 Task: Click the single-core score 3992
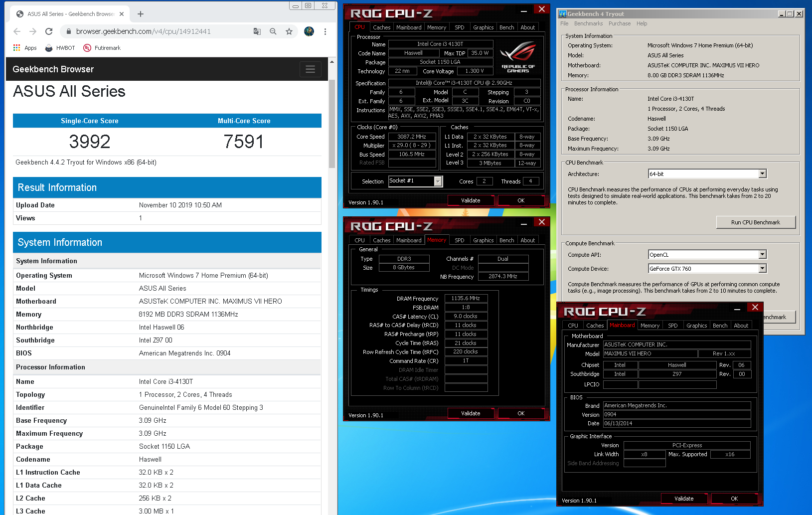(x=90, y=142)
